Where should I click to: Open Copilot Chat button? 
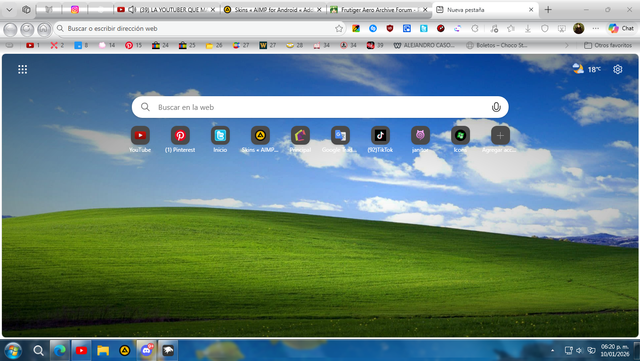[621, 29]
